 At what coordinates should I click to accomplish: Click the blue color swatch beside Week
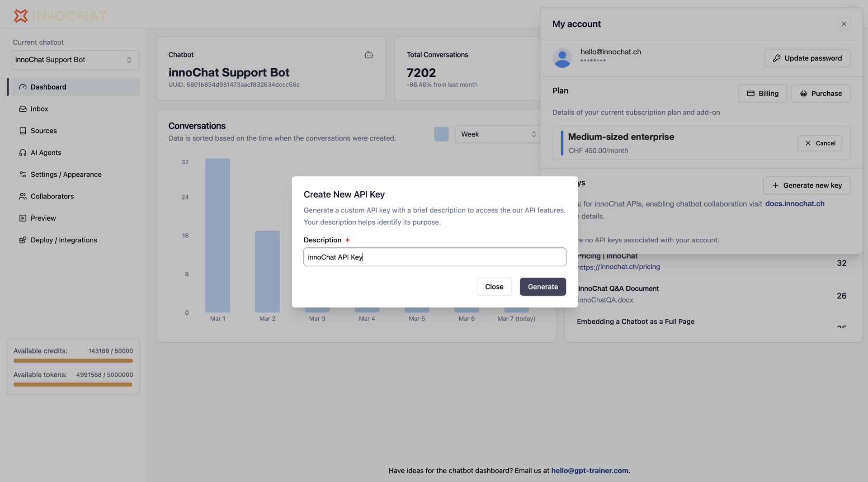tap(441, 134)
